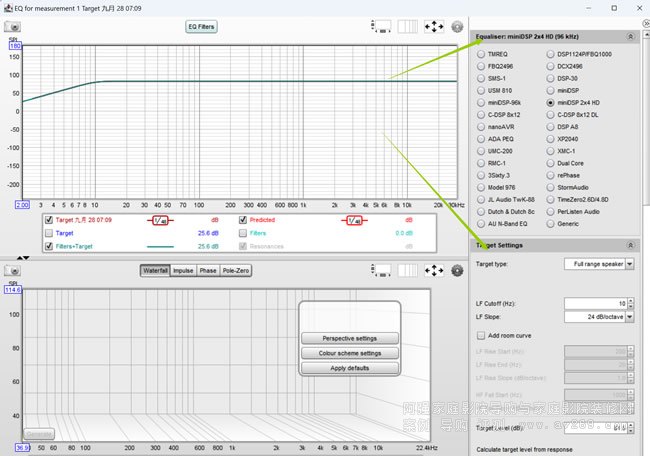This screenshot has height=456, width=650.
Task: Collapse the Equaliser panel section
Action: (630, 36)
